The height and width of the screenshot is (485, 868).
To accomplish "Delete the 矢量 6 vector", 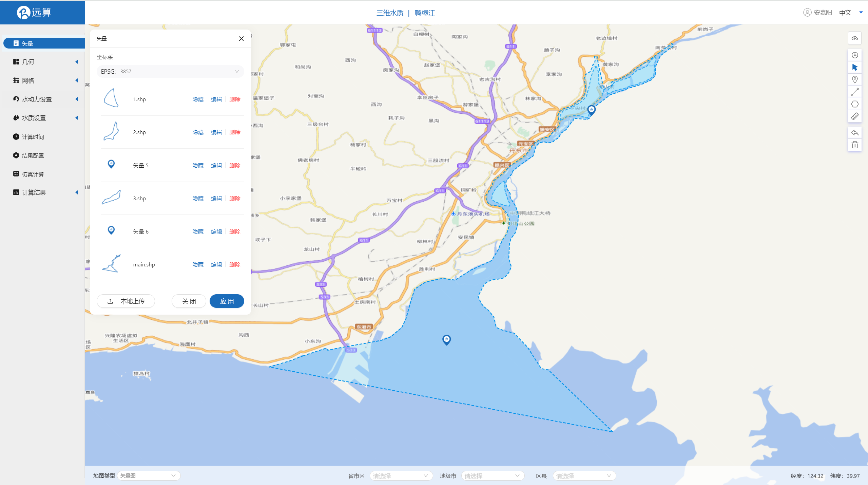I will pos(235,231).
